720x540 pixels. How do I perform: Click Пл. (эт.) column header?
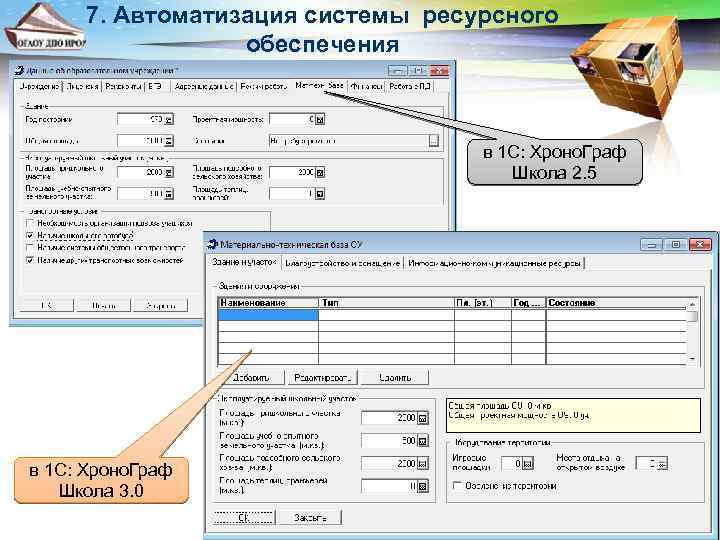[483, 303]
